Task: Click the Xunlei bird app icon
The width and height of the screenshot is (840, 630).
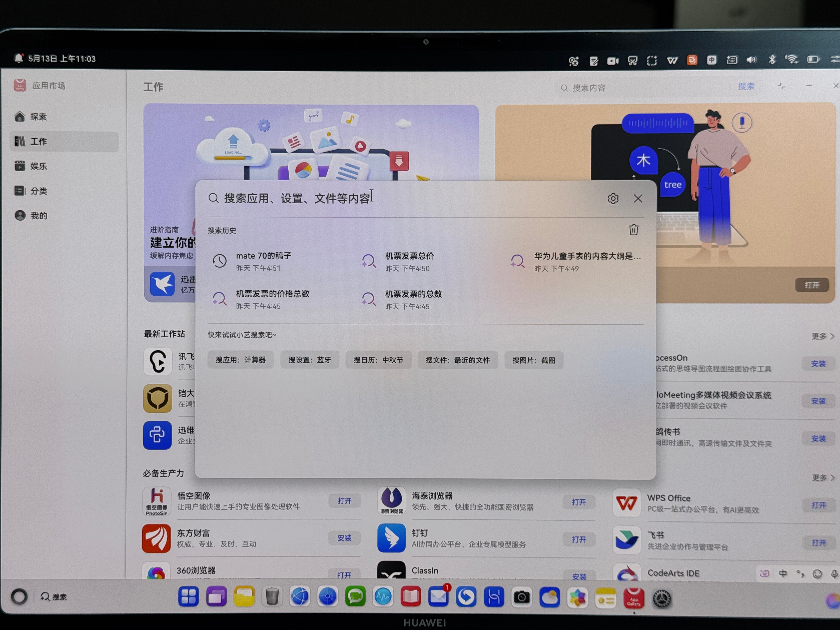Action: (162, 284)
